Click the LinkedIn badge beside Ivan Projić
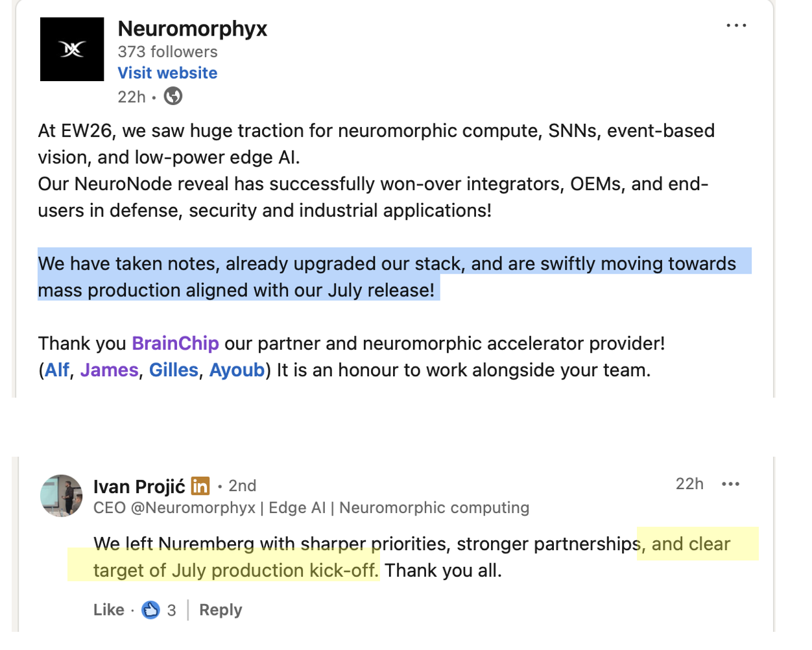Screen dimensions: 812x650 pos(200,486)
